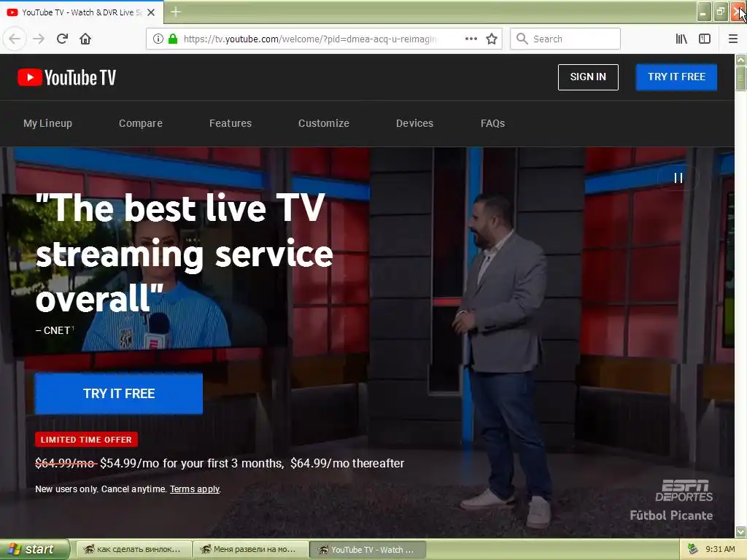Open the Library bookmarks icon
This screenshot has height=560, width=747.
tap(681, 39)
